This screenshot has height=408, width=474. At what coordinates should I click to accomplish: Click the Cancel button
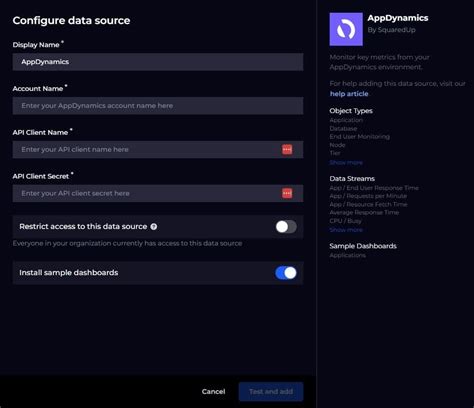(x=213, y=391)
